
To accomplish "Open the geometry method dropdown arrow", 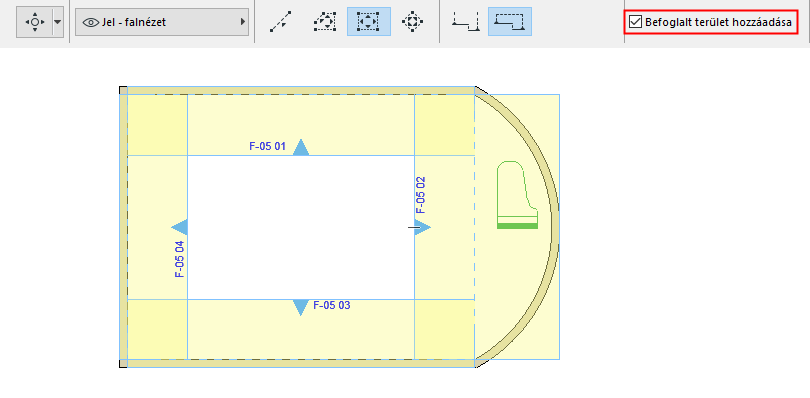I will pyautogui.click(x=57, y=22).
